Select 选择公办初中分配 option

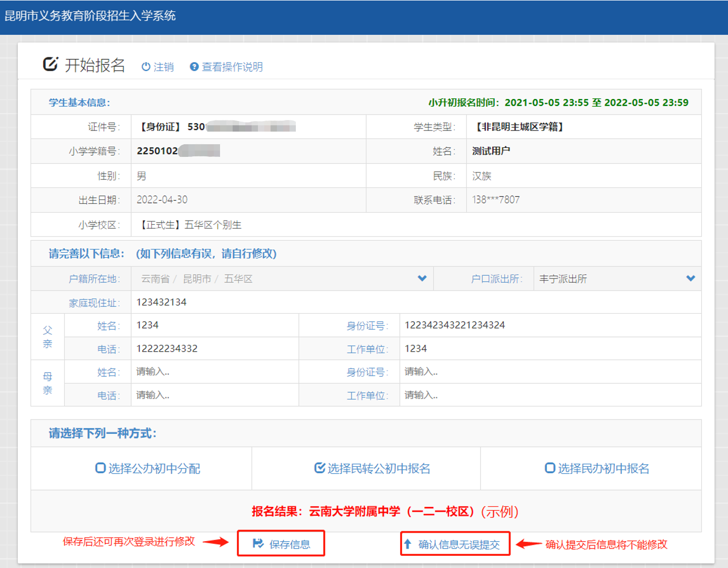pos(101,468)
